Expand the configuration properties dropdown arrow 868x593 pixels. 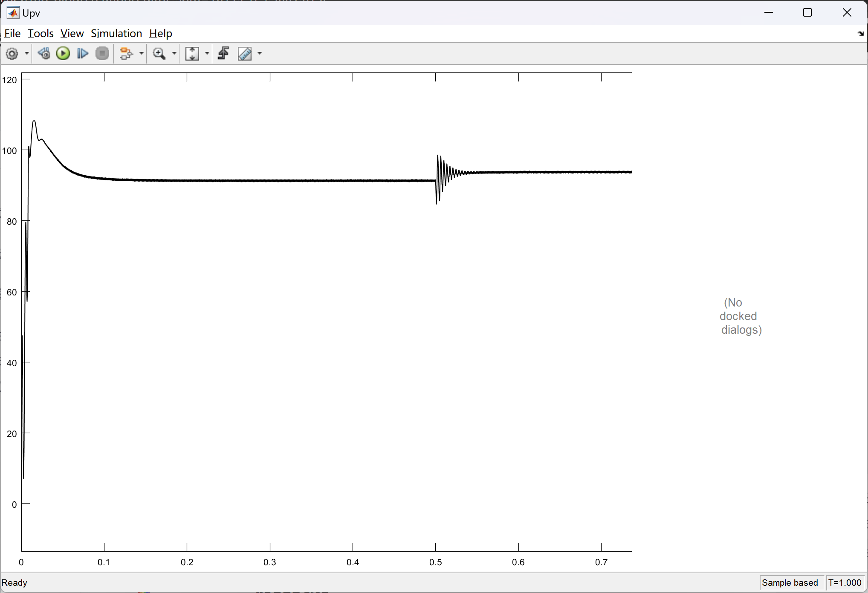26,54
